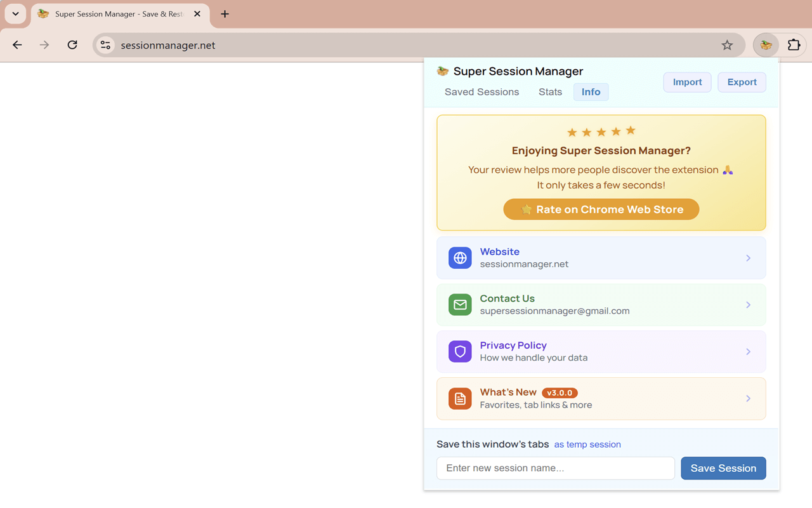The image size is (812, 508).
Task: Click the What's New document icon
Action: point(459,398)
